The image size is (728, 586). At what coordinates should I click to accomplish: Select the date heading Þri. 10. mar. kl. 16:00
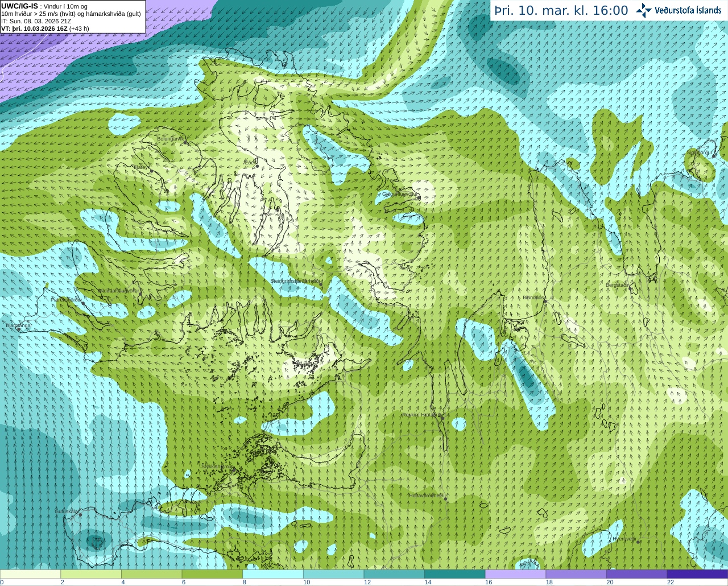click(x=561, y=11)
